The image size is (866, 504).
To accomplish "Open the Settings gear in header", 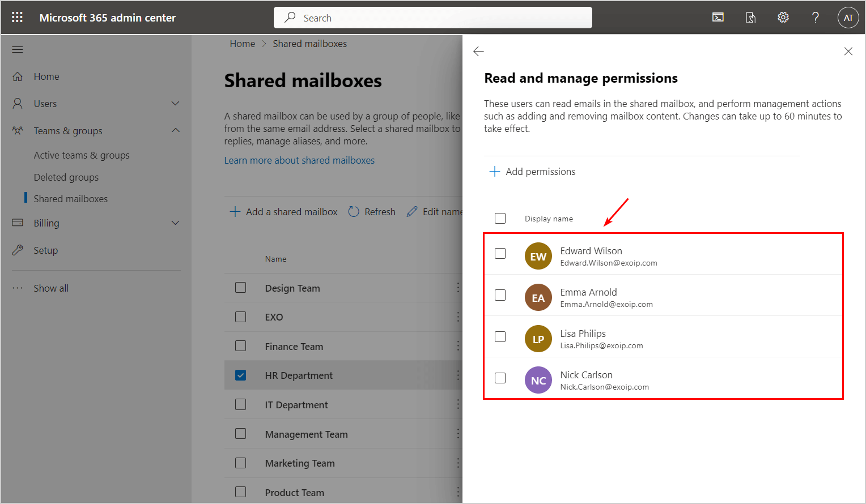I will [783, 18].
